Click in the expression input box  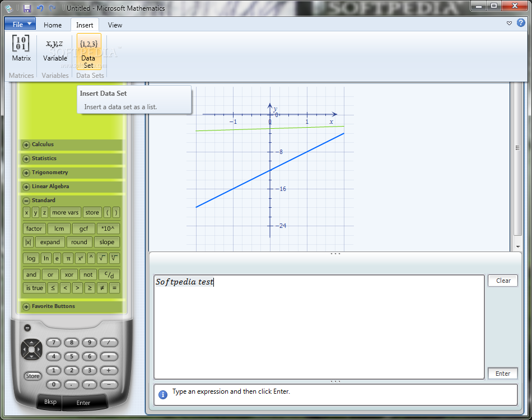pyautogui.click(x=319, y=327)
